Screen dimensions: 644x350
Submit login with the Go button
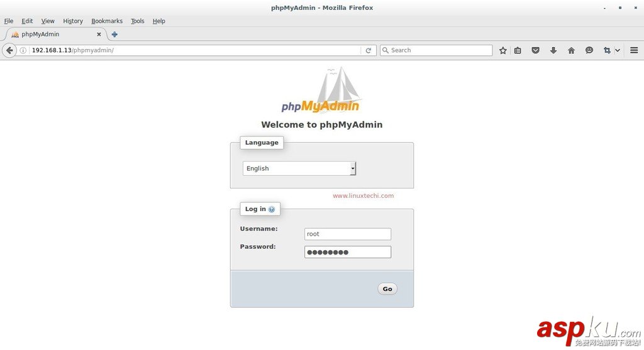click(387, 289)
